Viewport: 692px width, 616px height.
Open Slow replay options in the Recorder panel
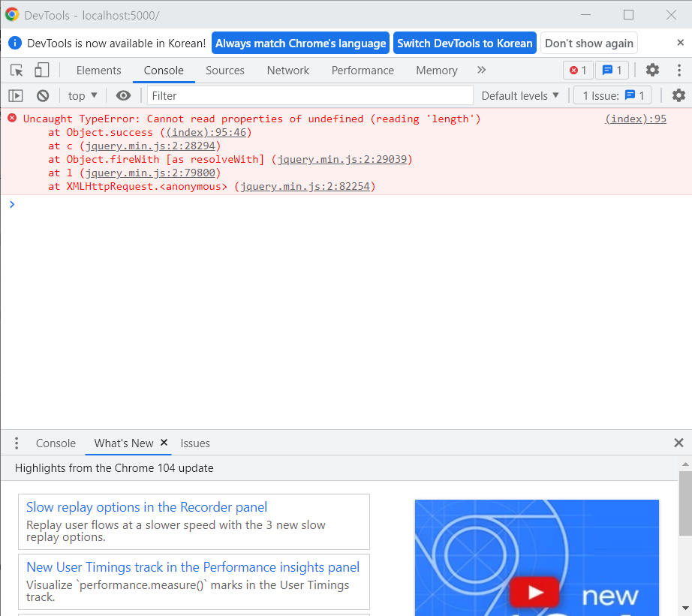(x=146, y=507)
